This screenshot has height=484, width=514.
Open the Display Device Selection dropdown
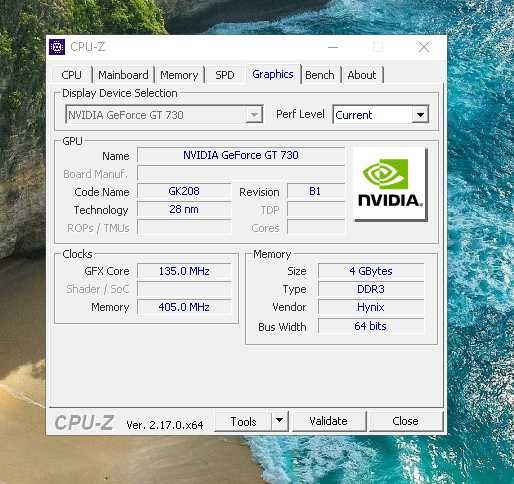click(x=164, y=115)
